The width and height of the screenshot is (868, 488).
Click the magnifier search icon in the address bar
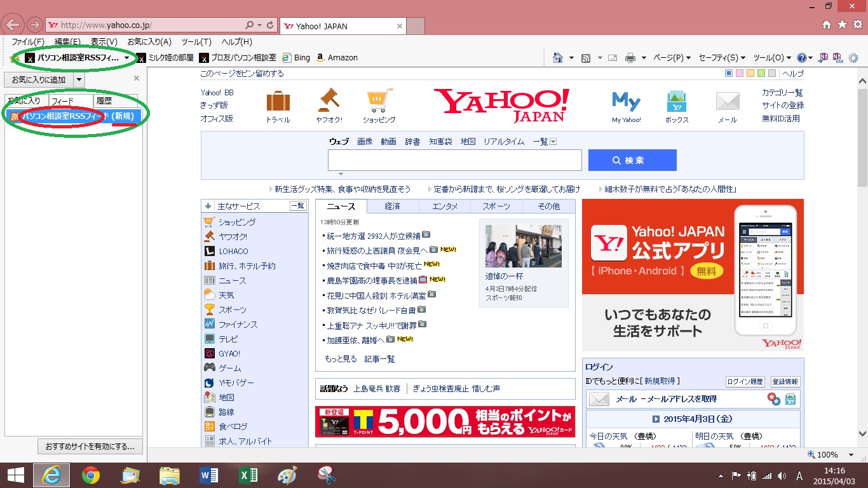click(x=248, y=25)
